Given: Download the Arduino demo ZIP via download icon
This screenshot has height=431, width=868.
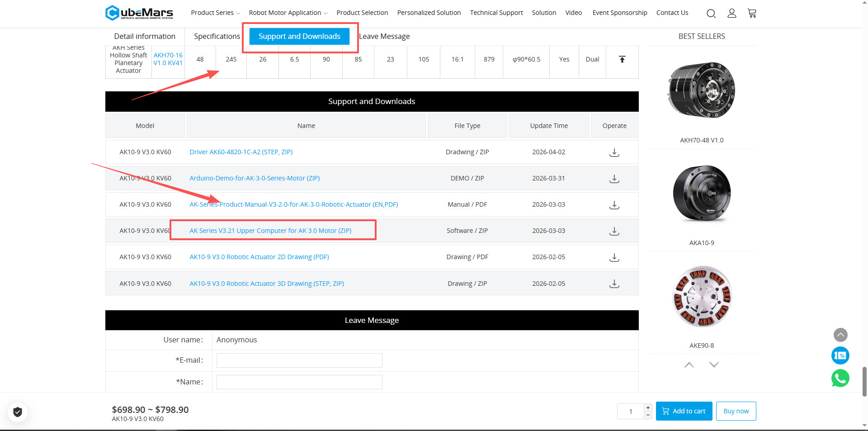Looking at the screenshot, I should pyautogui.click(x=614, y=179).
